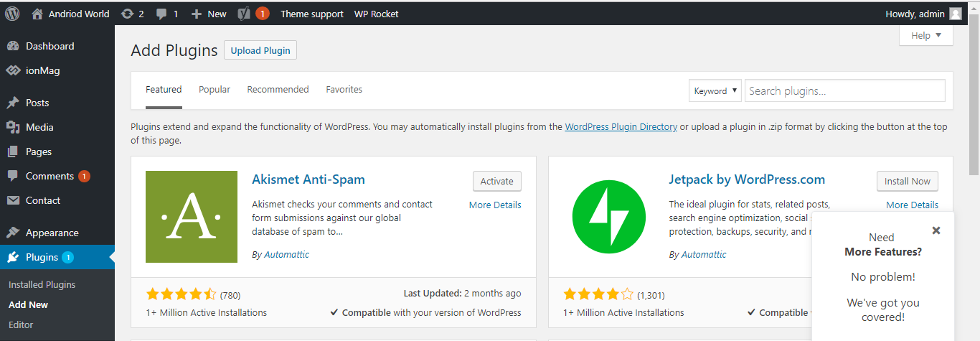Click the Comments bubble sidebar icon
Viewport: 980px width, 341px height.
[13, 176]
